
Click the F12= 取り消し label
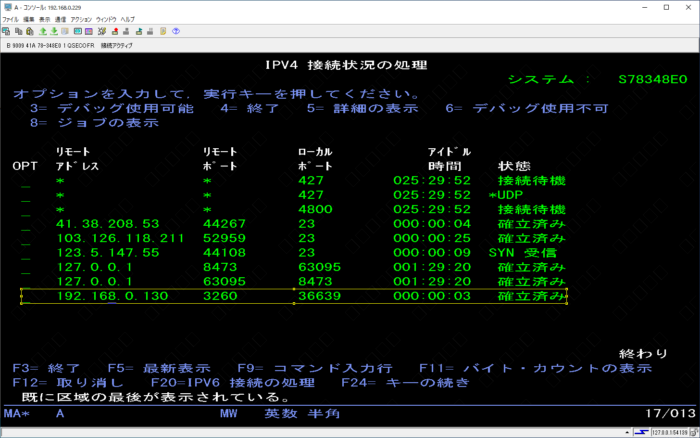tap(68, 383)
